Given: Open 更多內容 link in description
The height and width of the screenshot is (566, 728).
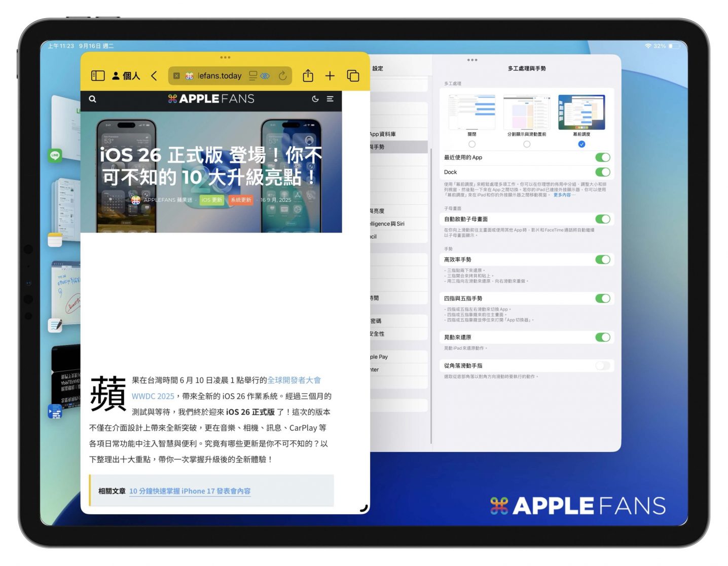Looking at the screenshot, I should (564, 195).
